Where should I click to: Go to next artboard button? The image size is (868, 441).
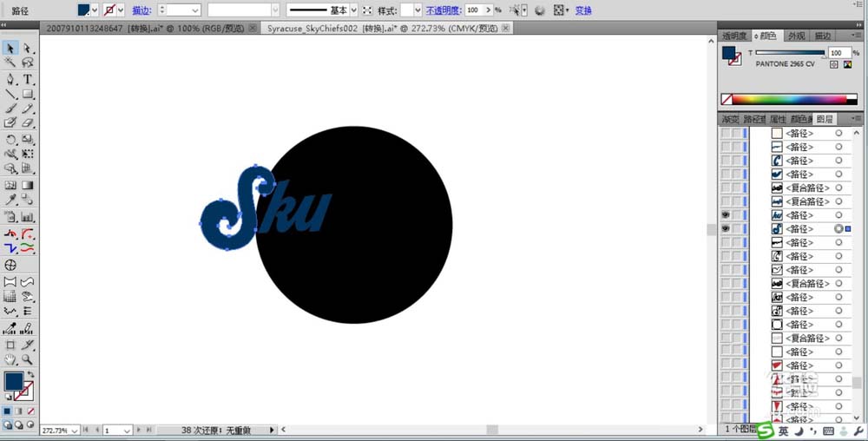point(138,430)
